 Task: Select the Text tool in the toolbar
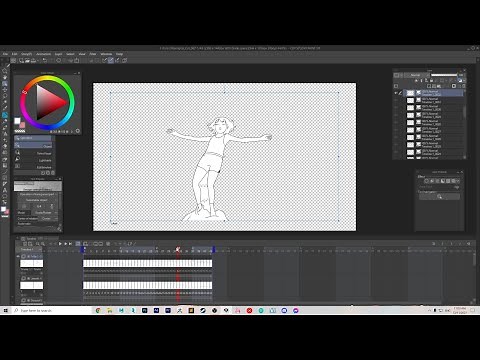4,190
